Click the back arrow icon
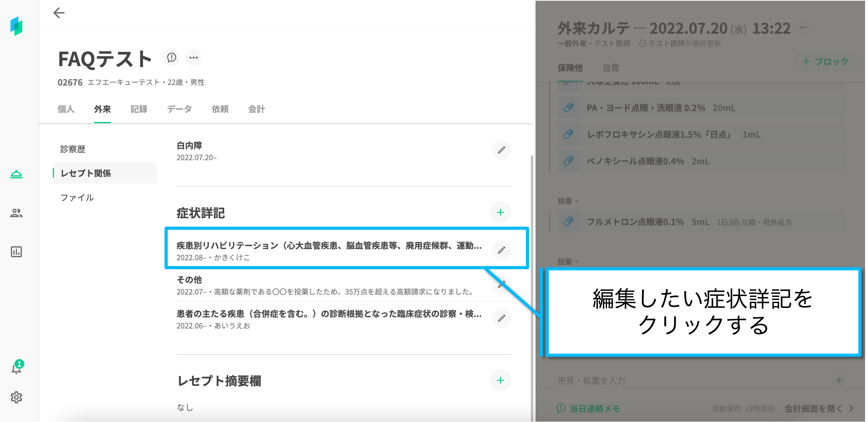This screenshot has height=422, width=868. tap(59, 13)
